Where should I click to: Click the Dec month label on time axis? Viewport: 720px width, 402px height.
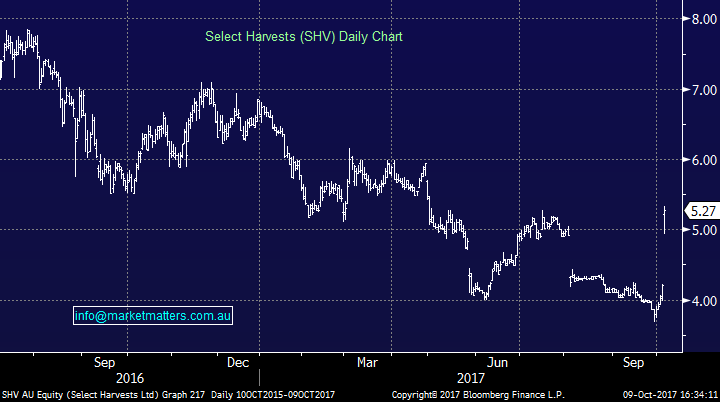click(238, 362)
